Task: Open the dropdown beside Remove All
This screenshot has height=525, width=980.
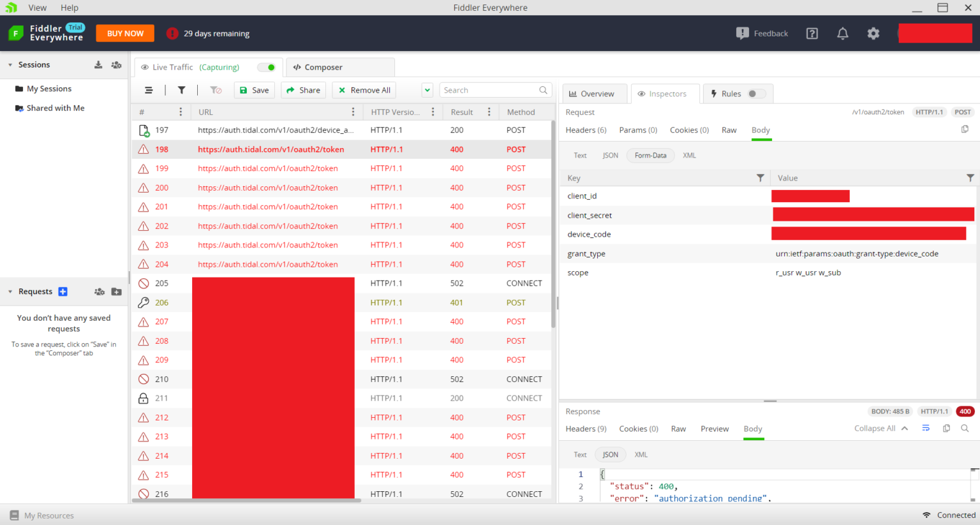Action: coord(427,91)
